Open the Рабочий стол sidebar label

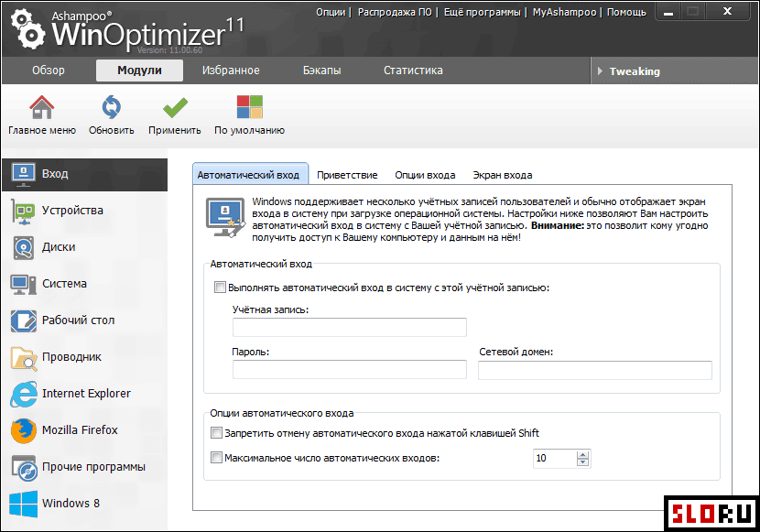click(79, 320)
